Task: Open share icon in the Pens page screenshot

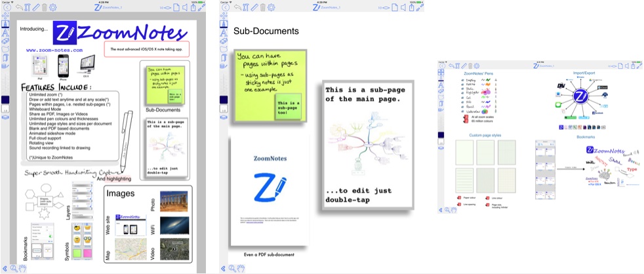Action: pyautogui.click(x=632, y=66)
